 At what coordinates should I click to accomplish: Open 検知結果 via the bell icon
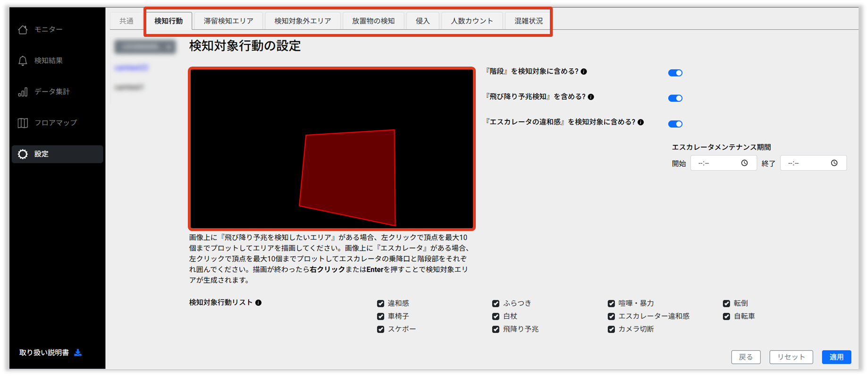(x=23, y=61)
